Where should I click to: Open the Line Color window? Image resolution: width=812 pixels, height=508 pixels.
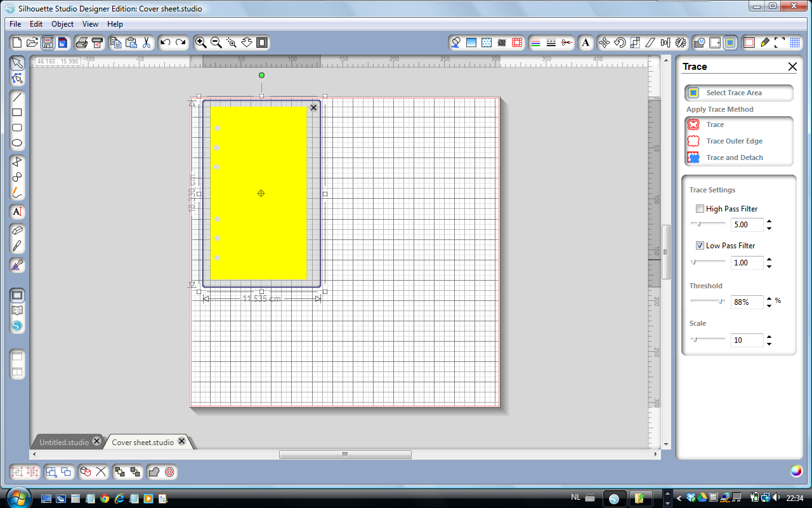tap(535, 43)
